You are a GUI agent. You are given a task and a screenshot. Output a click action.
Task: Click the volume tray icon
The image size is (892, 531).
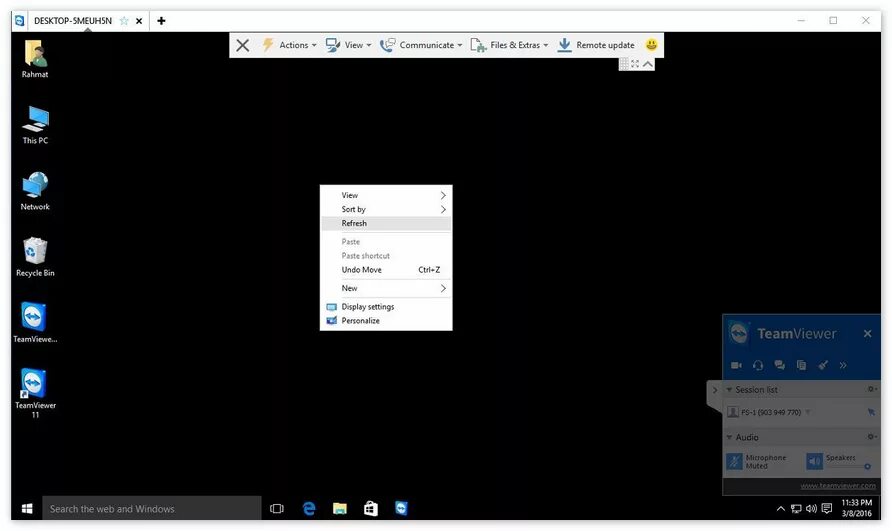(x=811, y=509)
